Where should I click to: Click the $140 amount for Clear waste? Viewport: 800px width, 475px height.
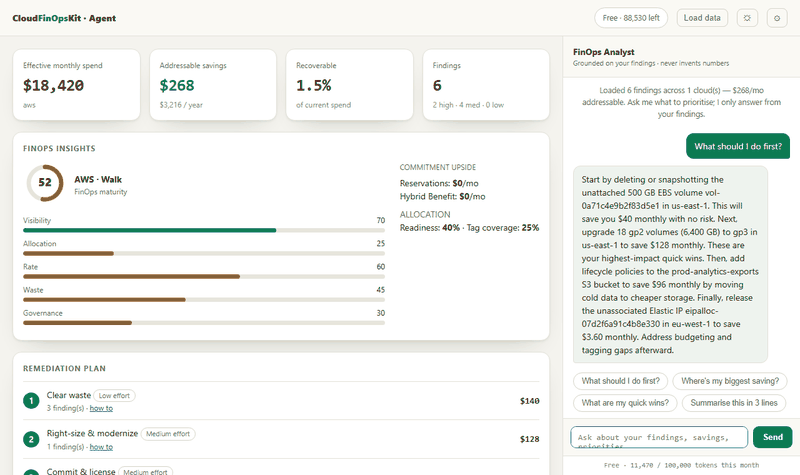coord(530,401)
